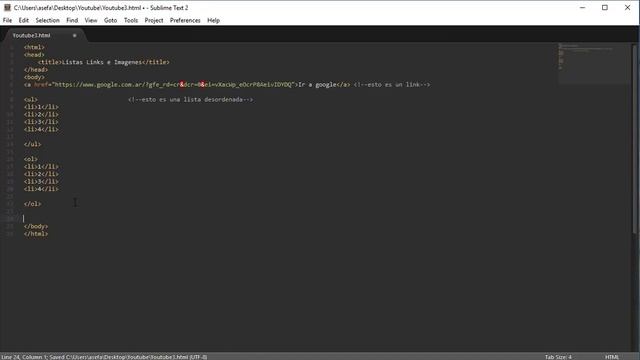The height and width of the screenshot is (360, 640).
Task: Click the comment 'esto es una lista desordenada'
Action: 191,99
